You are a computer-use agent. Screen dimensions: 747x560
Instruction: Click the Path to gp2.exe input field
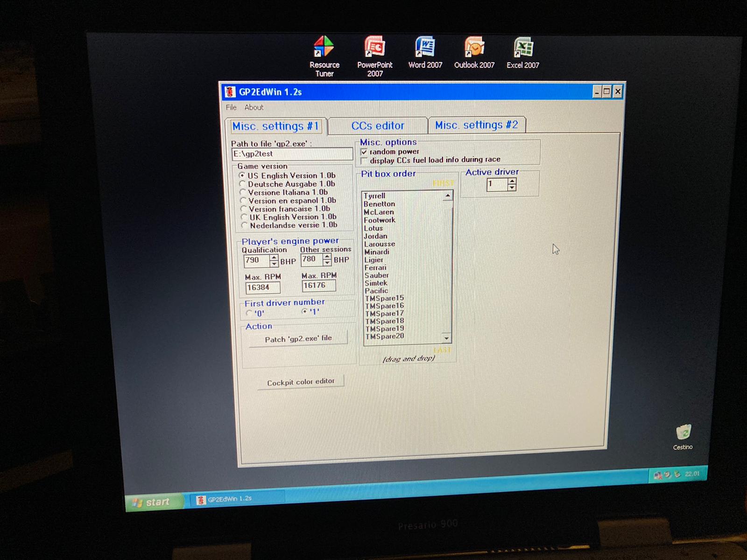(292, 154)
